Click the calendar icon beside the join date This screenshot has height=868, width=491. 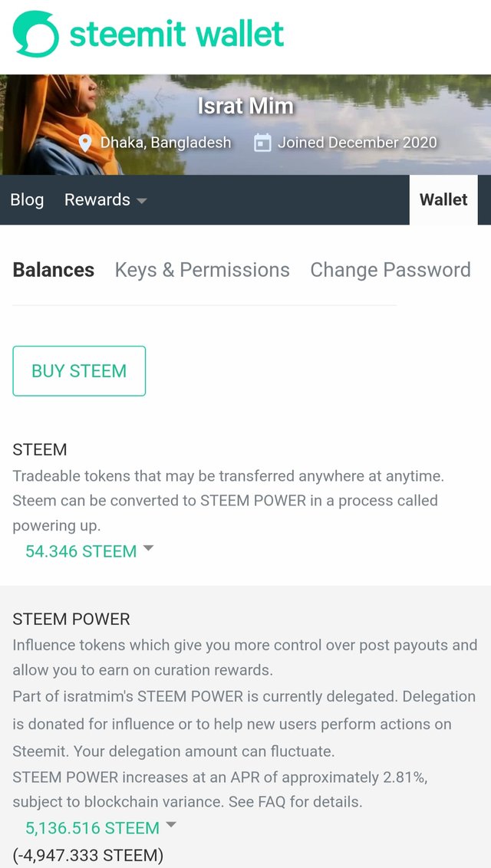(262, 143)
